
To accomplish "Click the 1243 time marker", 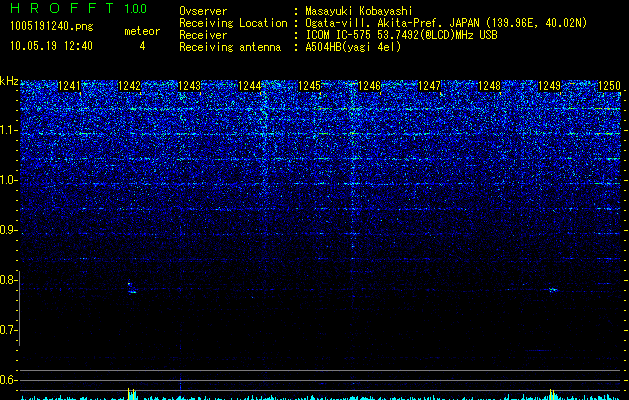I will click(189, 86).
